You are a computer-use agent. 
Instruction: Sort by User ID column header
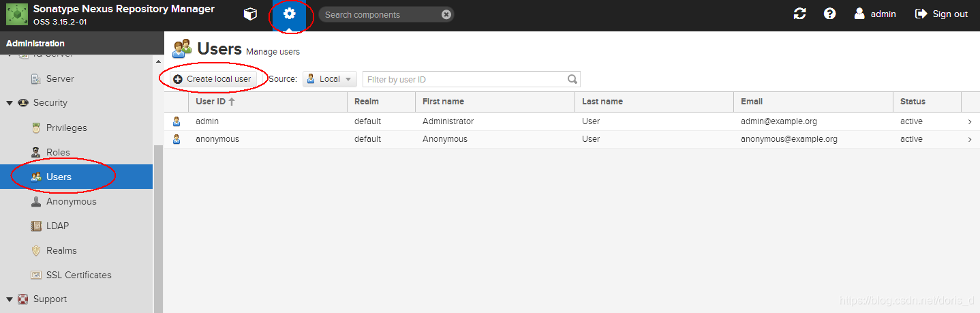point(267,102)
